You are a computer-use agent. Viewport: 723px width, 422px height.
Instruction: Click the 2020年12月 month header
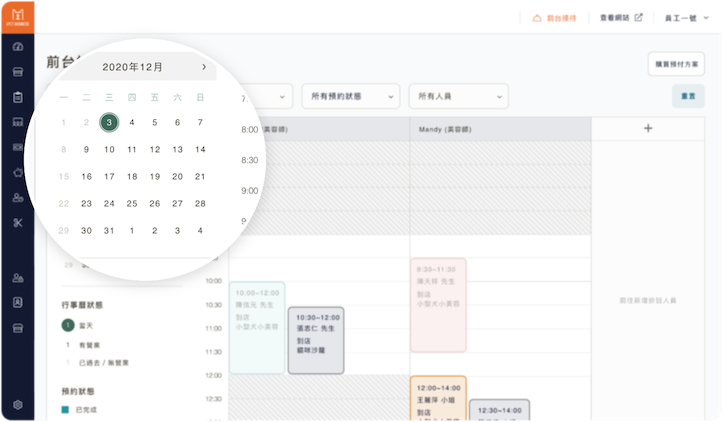pyautogui.click(x=132, y=67)
